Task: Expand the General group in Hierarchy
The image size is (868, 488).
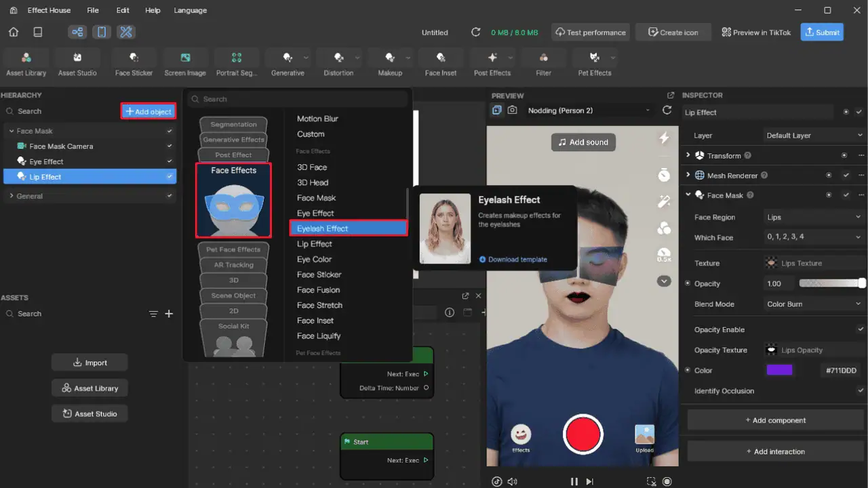Action: (11, 196)
